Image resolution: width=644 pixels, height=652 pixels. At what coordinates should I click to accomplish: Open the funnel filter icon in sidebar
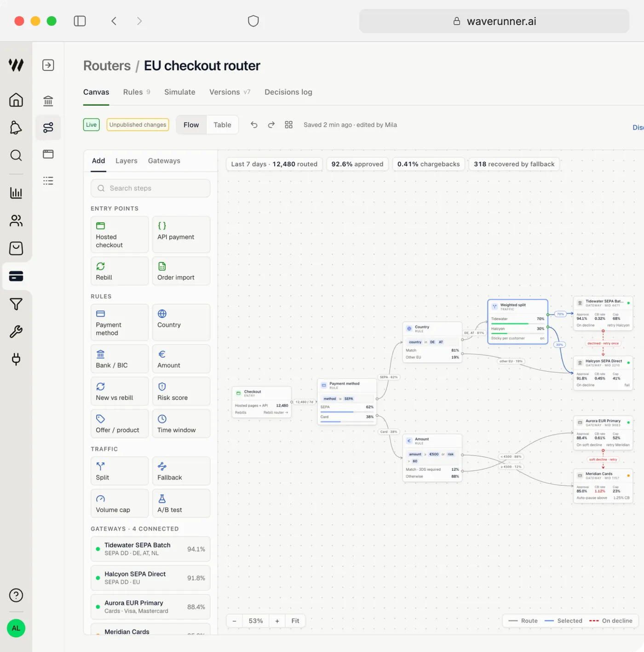point(16,304)
